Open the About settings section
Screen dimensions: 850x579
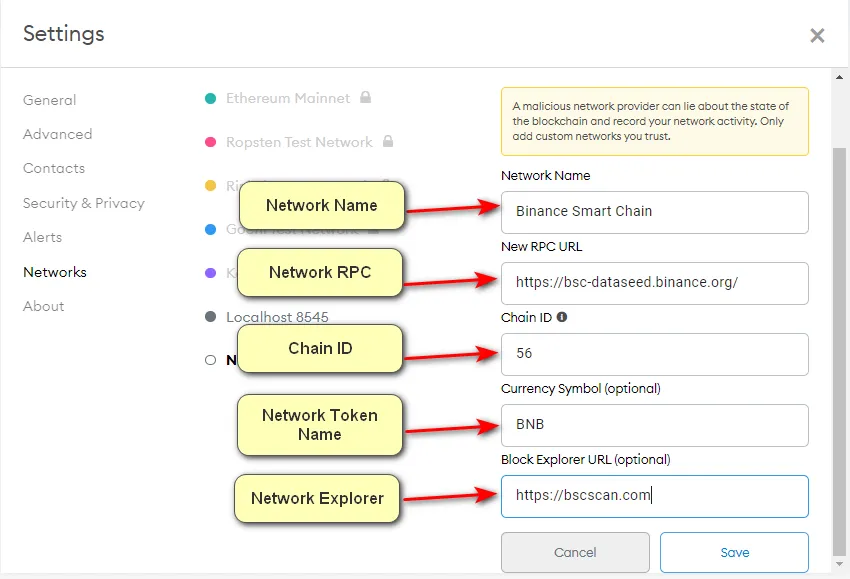[43, 306]
